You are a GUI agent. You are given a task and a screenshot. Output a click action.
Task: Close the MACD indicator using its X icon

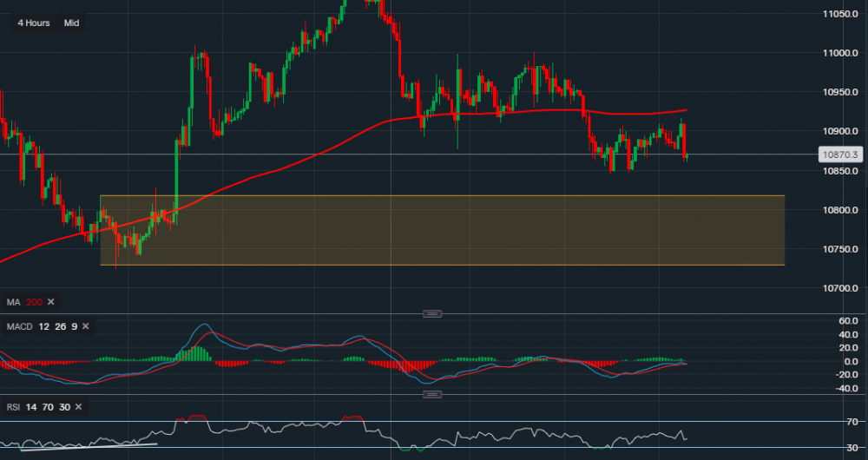tap(85, 326)
